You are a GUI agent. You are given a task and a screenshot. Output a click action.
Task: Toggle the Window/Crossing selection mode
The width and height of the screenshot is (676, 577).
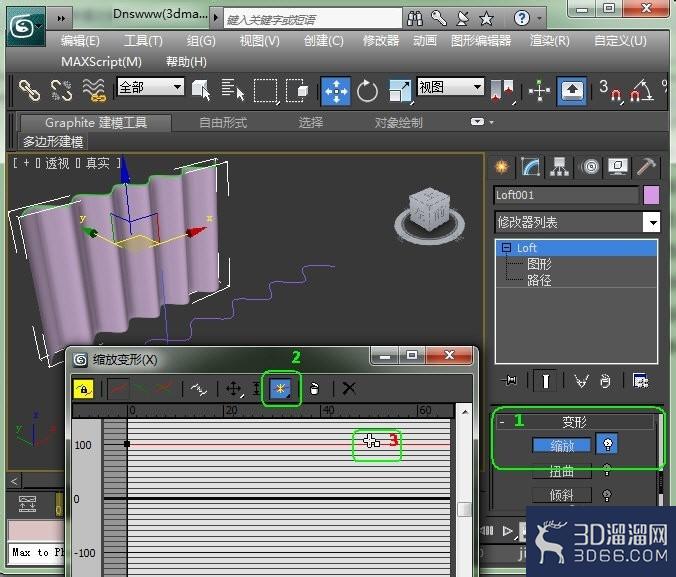point(297,91)
